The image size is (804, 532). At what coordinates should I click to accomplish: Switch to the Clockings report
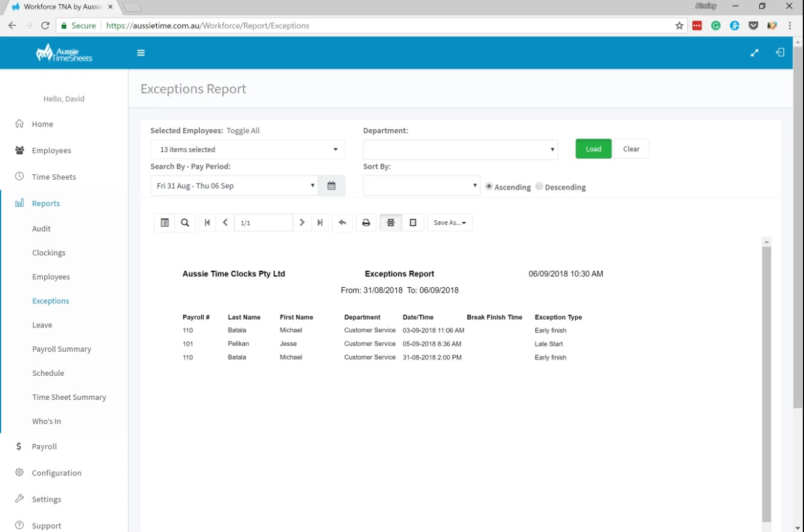[48, 253]
